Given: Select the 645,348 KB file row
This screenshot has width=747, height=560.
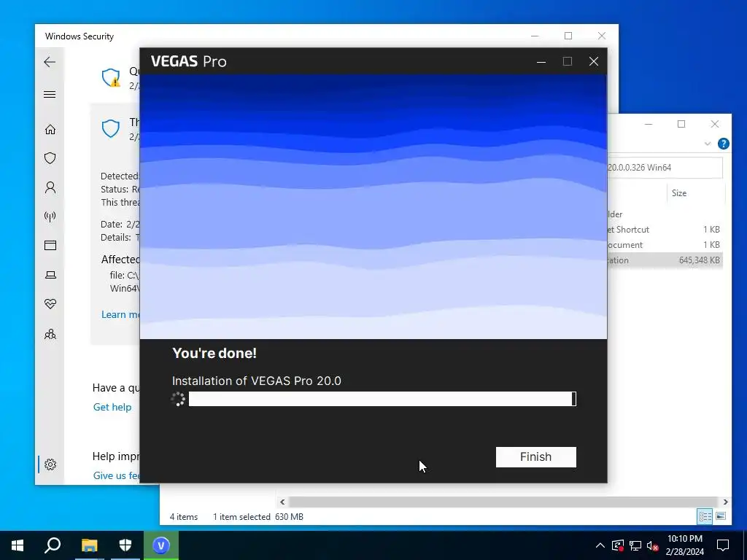Looking at the screenshot, I should tap(665, 260).
